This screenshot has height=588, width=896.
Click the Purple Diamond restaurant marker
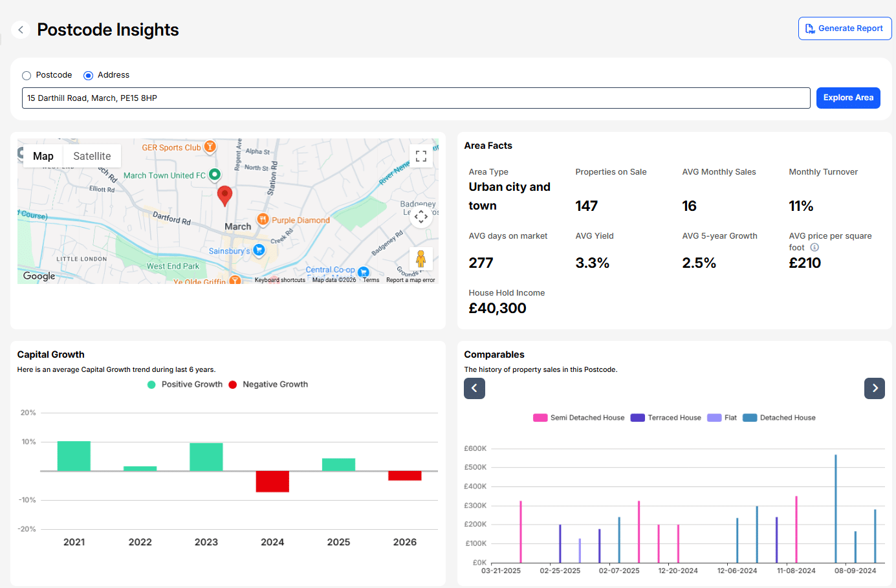pyautogui.click(x=263, y=219)
